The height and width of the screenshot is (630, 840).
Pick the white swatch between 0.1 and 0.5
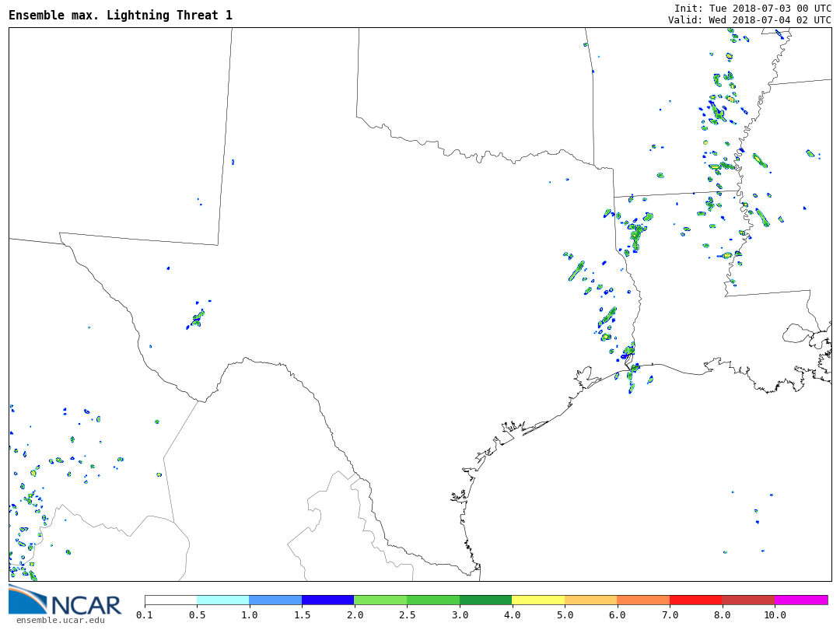(x=170, y=600)
